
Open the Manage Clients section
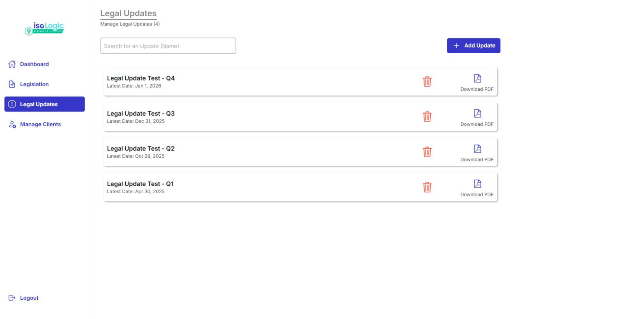40,124
